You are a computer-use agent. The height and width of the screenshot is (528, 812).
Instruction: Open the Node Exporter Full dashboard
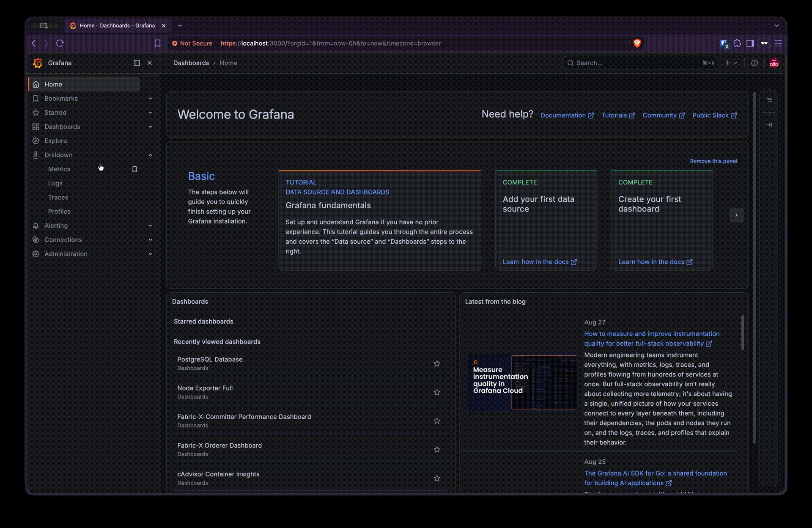tap(205, 388)
